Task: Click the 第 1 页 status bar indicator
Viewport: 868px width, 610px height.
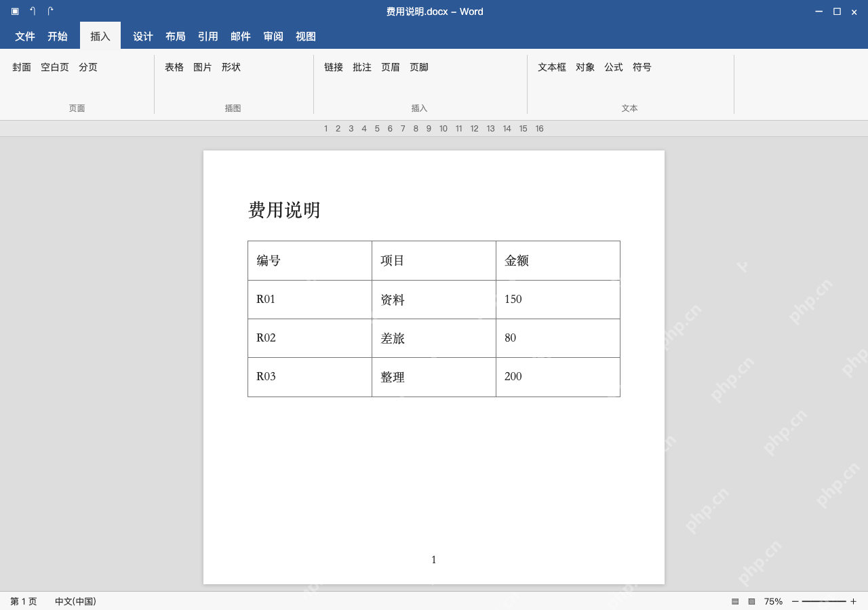Action: pyautogui.click(x=24, y=601)
